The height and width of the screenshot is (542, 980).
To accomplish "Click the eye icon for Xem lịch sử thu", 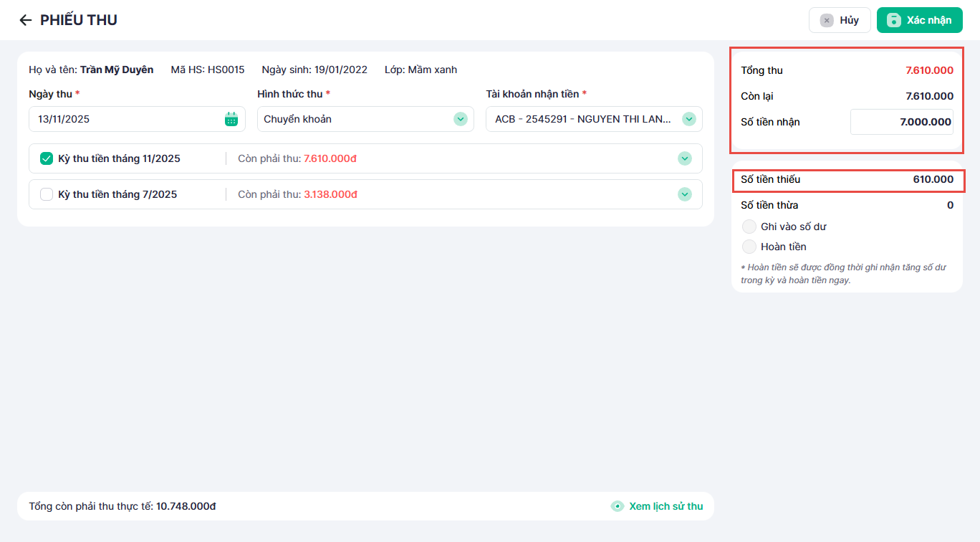I will point(617,506).
